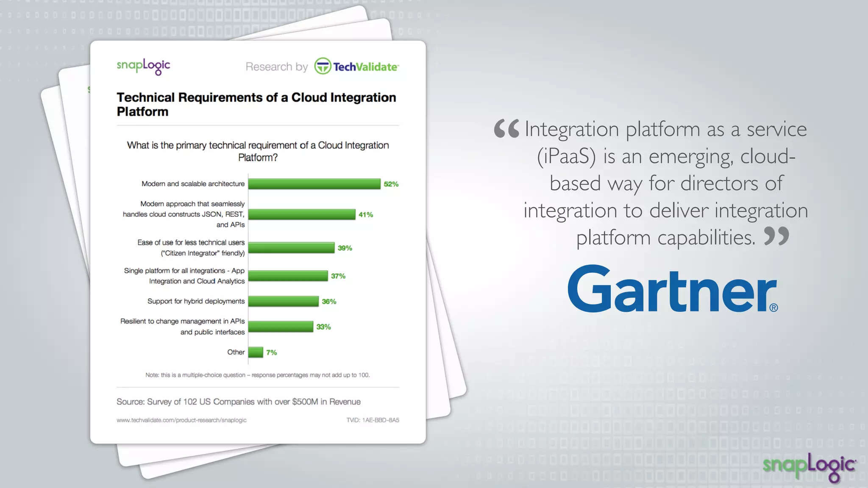The image size is (868, 488).
Task: Click the 39% ease of use bar
Action: (292, 248)
